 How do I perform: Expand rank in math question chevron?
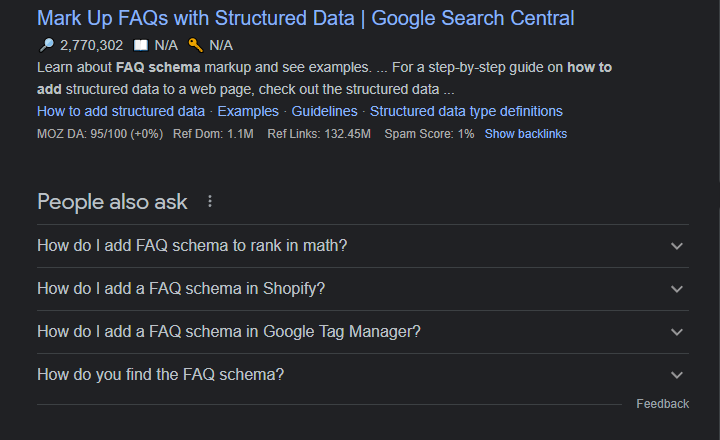(676, 246)
